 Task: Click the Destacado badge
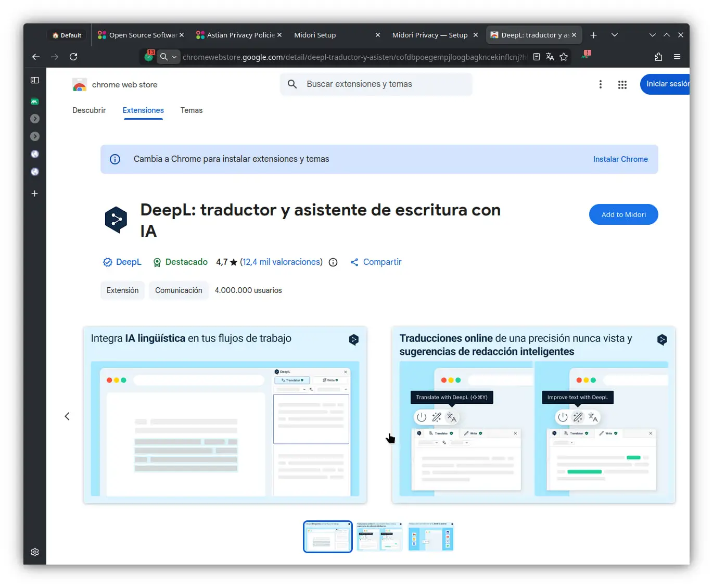pos(181,262)
